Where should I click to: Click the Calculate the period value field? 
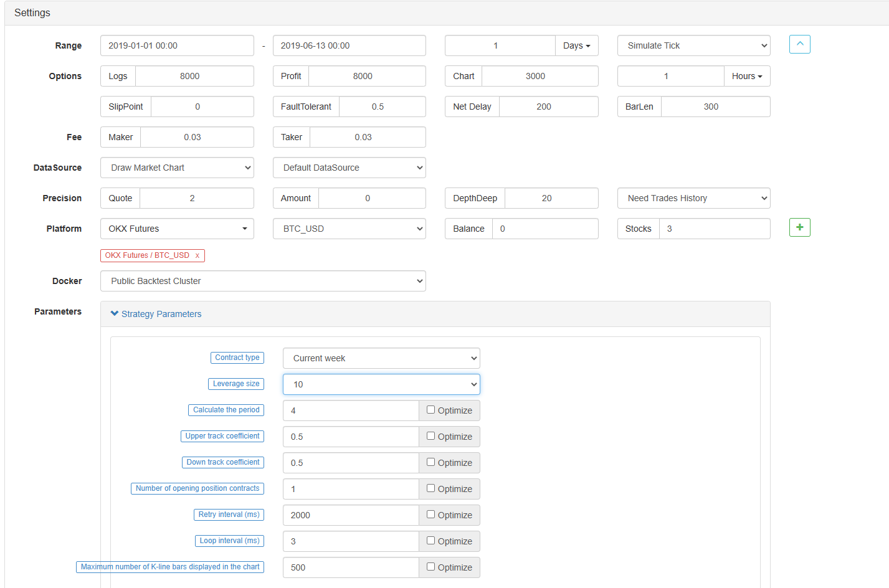click(x=351, y=410)
